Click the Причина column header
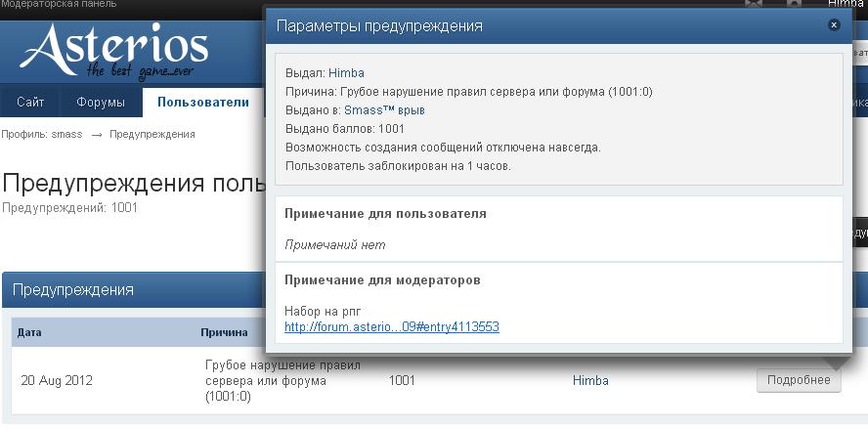 224,333
